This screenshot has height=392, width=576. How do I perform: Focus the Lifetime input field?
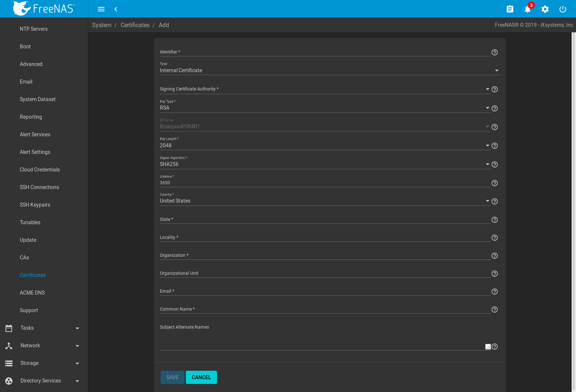pos(325,183)
